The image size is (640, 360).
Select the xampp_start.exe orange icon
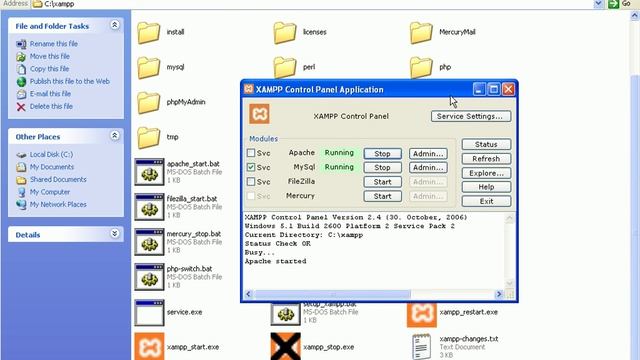coord(149,347)
